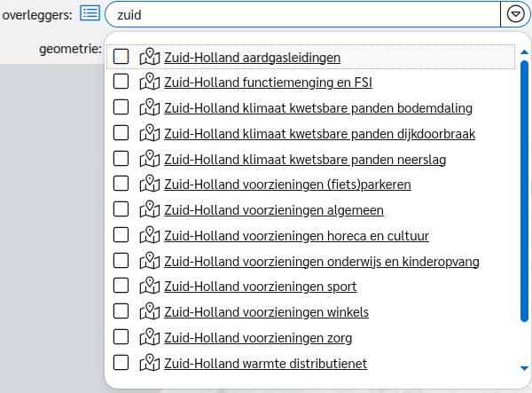
Task: Click map icon beside Zuid-Holland voorzieningen algemeen
Action: [150, 209]
